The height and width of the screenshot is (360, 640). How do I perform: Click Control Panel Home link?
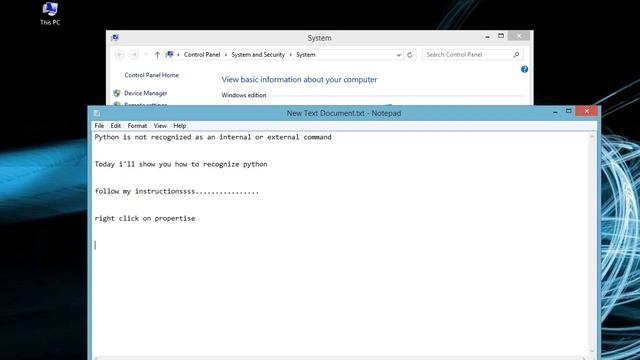(x=151, y=75)
